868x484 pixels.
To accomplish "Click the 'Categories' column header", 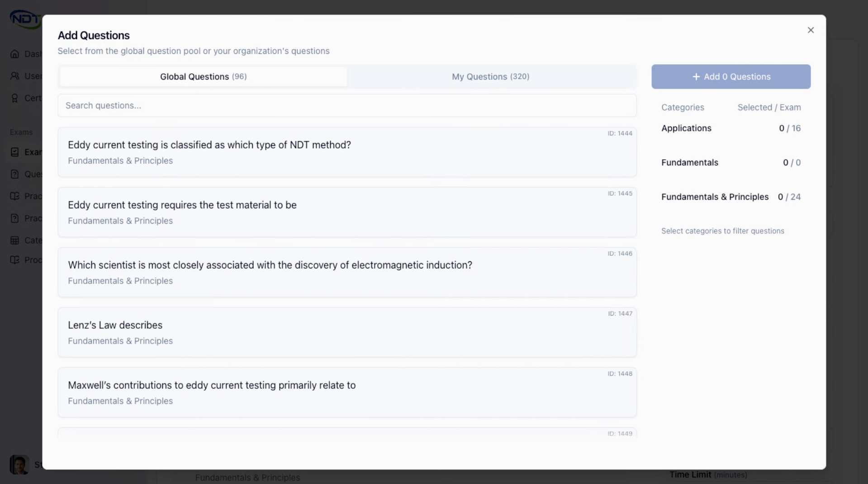I will 683,107.
